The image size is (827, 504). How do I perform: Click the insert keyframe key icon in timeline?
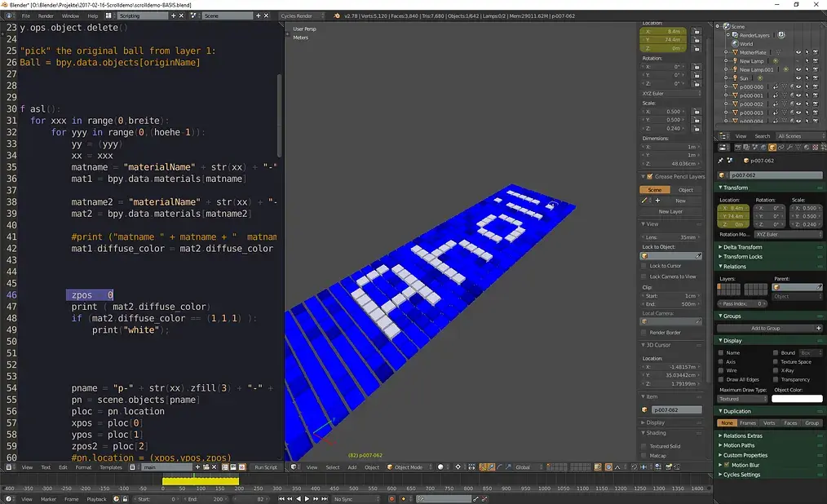[476, 499]
